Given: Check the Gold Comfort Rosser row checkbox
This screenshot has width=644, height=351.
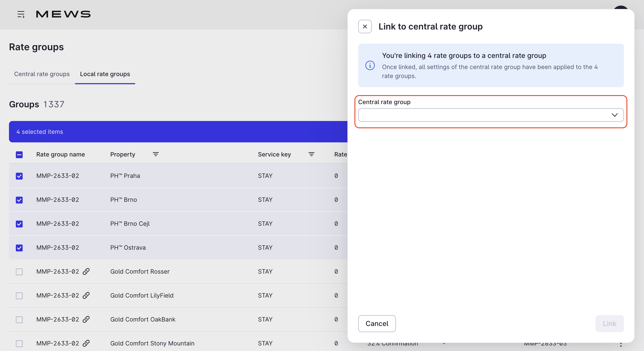Looking at the screenshot, I should coord(19,272).
